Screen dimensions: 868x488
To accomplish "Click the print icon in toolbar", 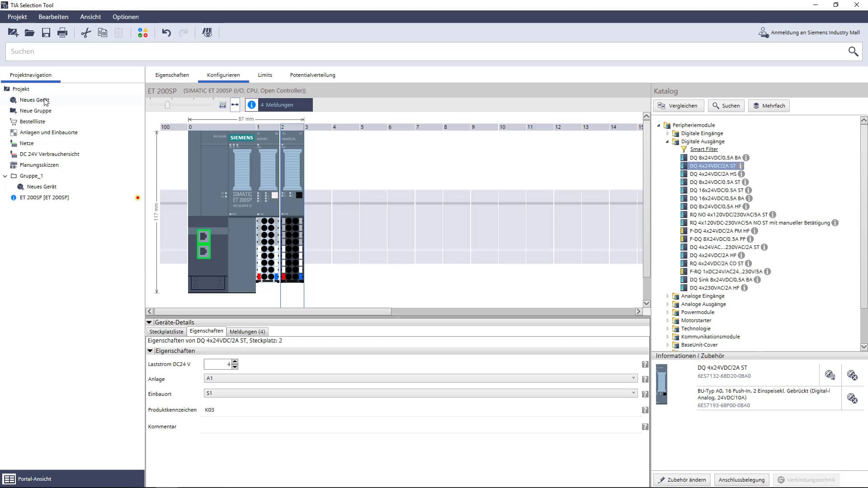I will pos(62,33).
